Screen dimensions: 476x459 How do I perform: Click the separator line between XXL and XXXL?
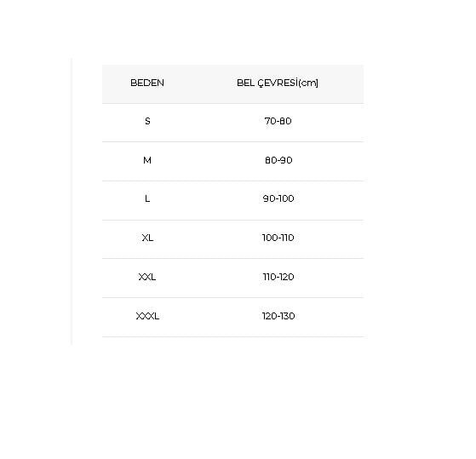[x=232, y=297]
